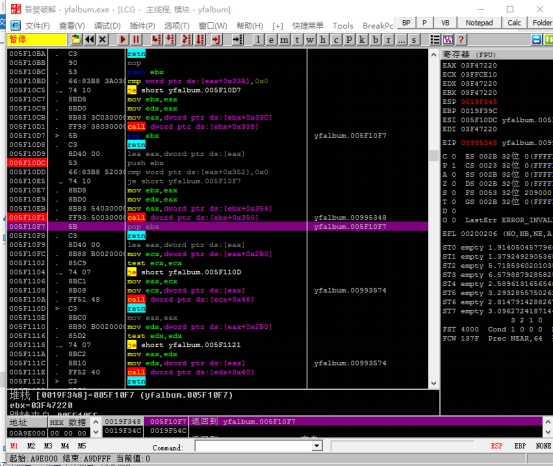Open the Tools menu

pos(343,26)
